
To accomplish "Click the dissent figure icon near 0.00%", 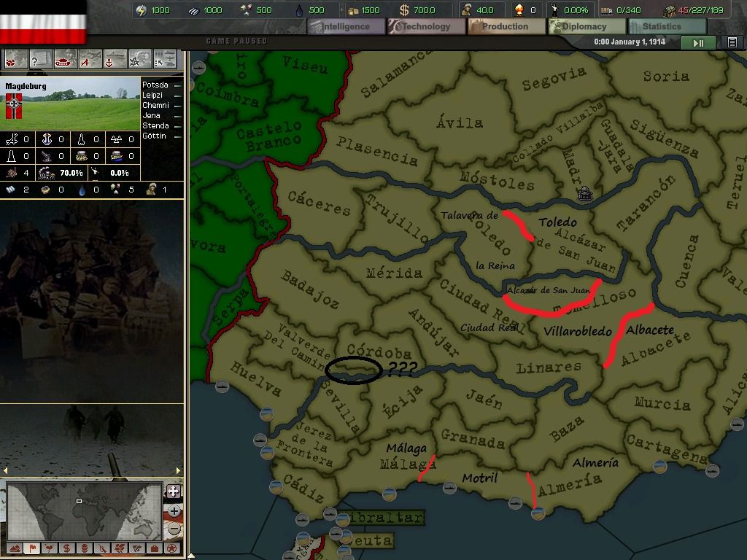I will pyautogui.click(x=554, y=10).
